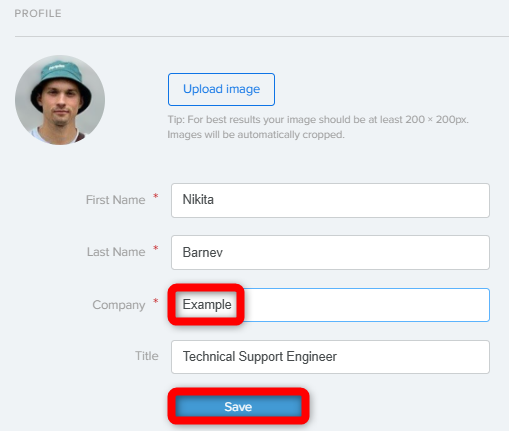Click the required asterisk next to Company
This screenshot has width=509, height=431.
[155, 301]
